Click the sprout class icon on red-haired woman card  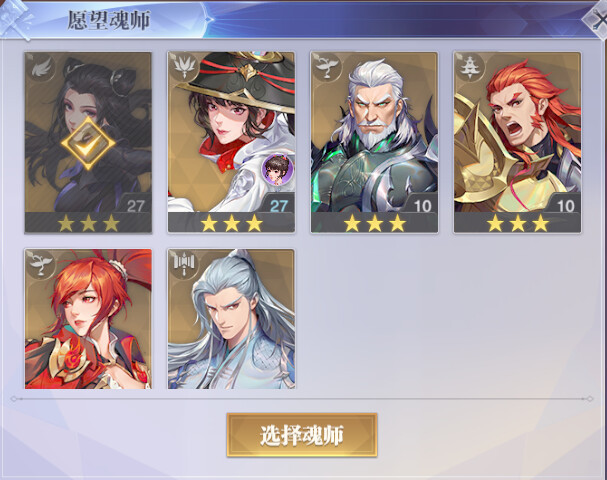point(41,265)
